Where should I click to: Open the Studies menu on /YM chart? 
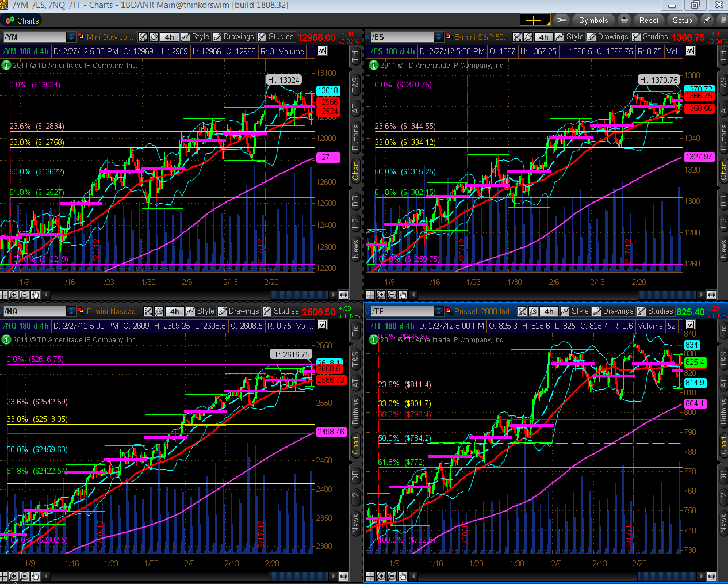click(x=276, y=37)
